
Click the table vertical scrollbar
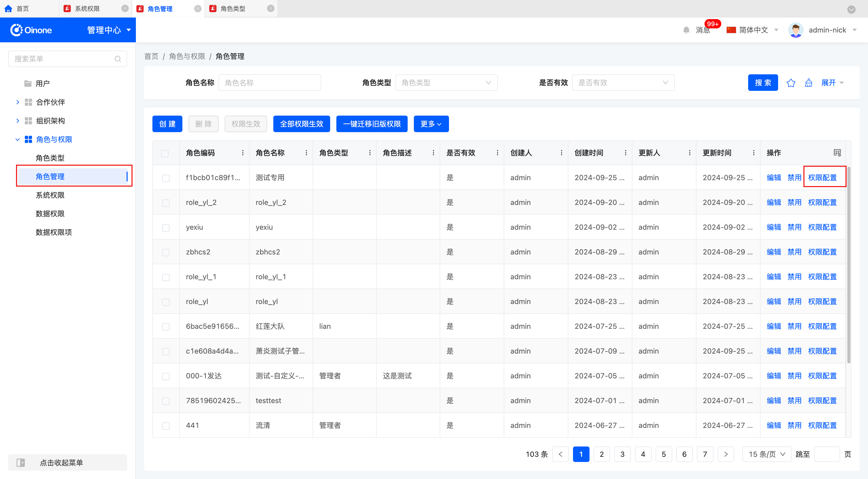click(x=849, y=265)
